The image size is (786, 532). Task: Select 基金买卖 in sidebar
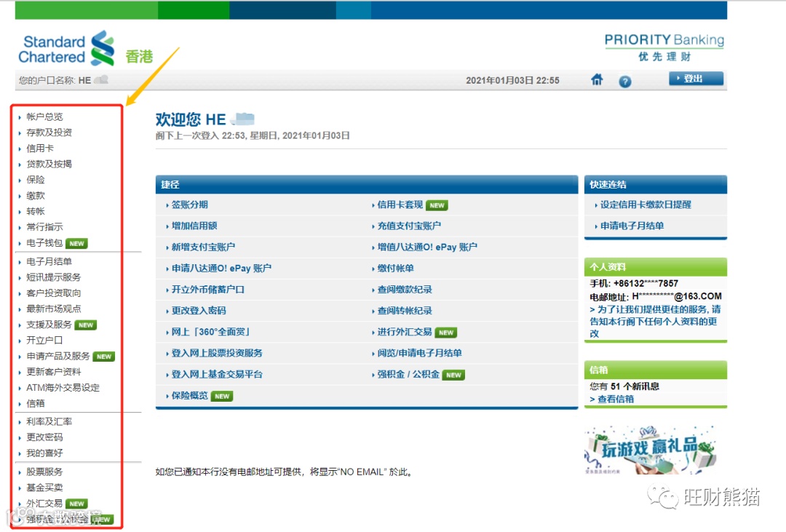click(x=44, y=488)
